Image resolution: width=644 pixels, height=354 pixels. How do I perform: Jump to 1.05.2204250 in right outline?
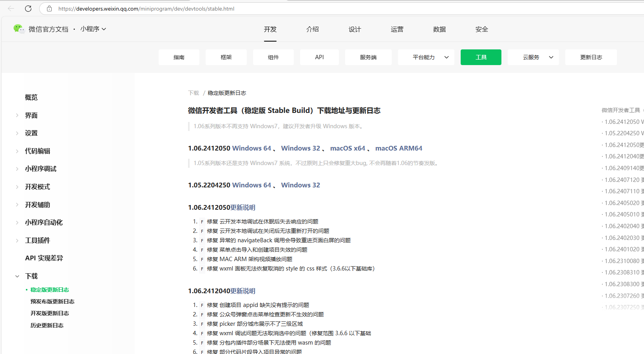click(623, 133)
